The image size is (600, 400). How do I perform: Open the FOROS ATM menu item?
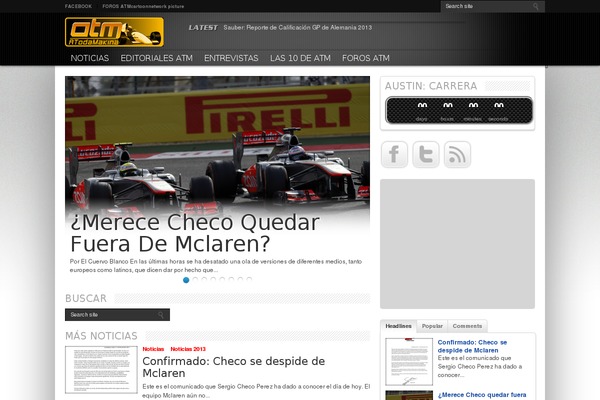pyautogui.click(x=366, y=58)
